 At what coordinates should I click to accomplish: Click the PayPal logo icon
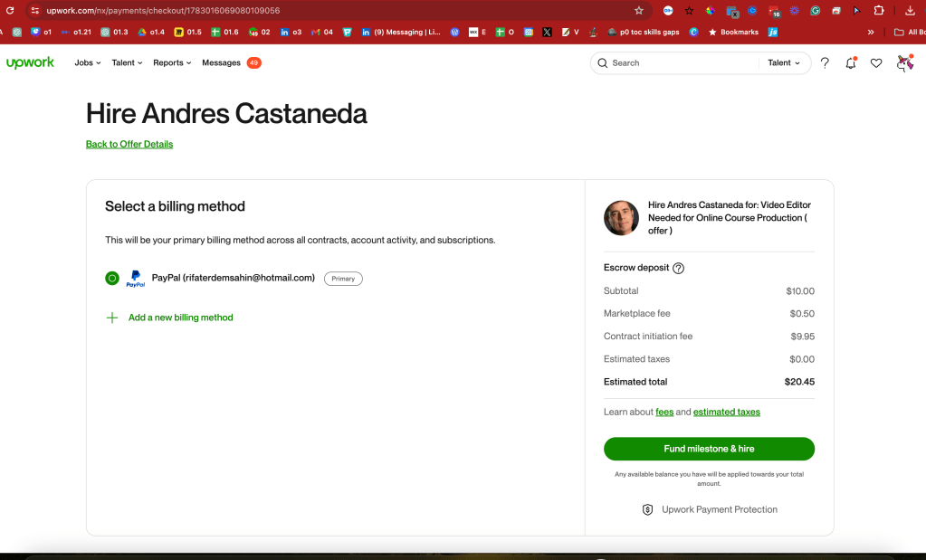(x=135, y=279)
